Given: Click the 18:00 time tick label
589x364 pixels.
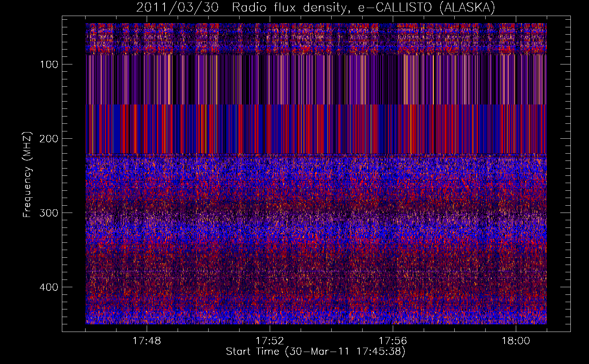Looking at the screenshot, I should coord(516,341).
